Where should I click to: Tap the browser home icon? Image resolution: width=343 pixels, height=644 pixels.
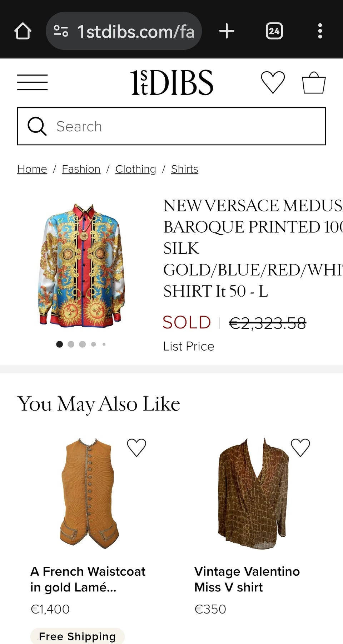tap(23, 31)
